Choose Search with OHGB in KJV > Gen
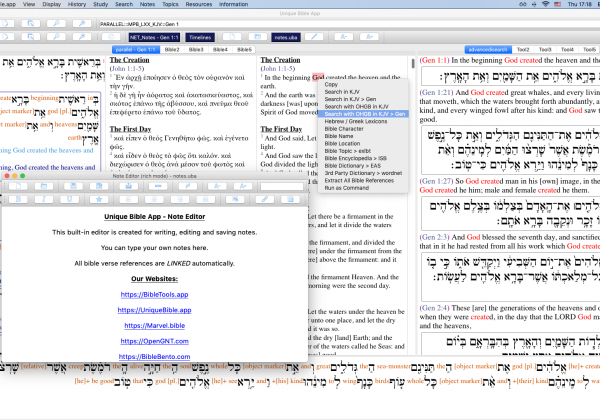 coord(363,114)
